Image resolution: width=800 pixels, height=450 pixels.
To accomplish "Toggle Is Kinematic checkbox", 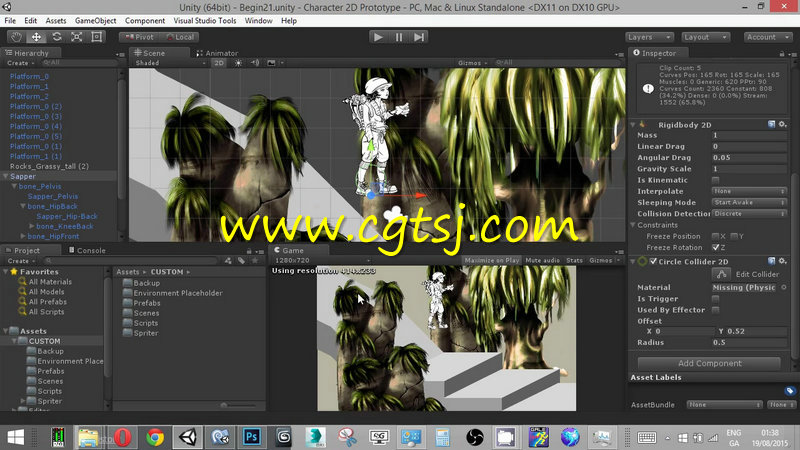I will (715, 180).
